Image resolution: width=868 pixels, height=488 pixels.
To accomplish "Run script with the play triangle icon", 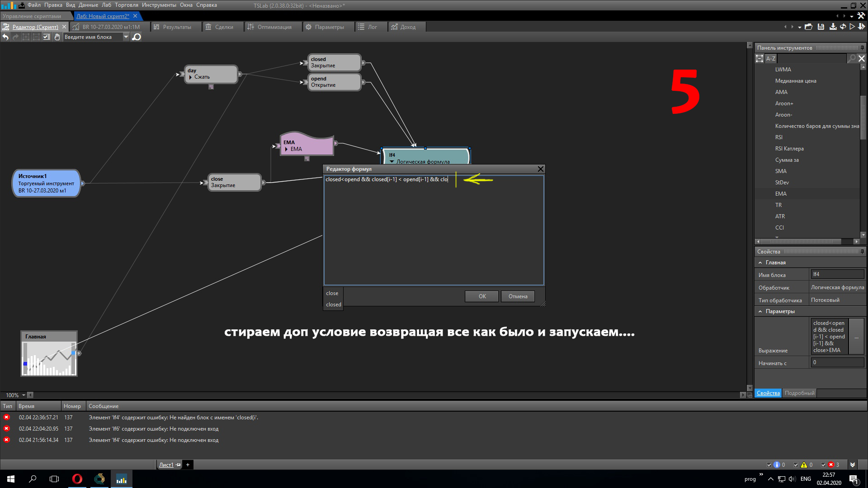I will click(852, 27).
